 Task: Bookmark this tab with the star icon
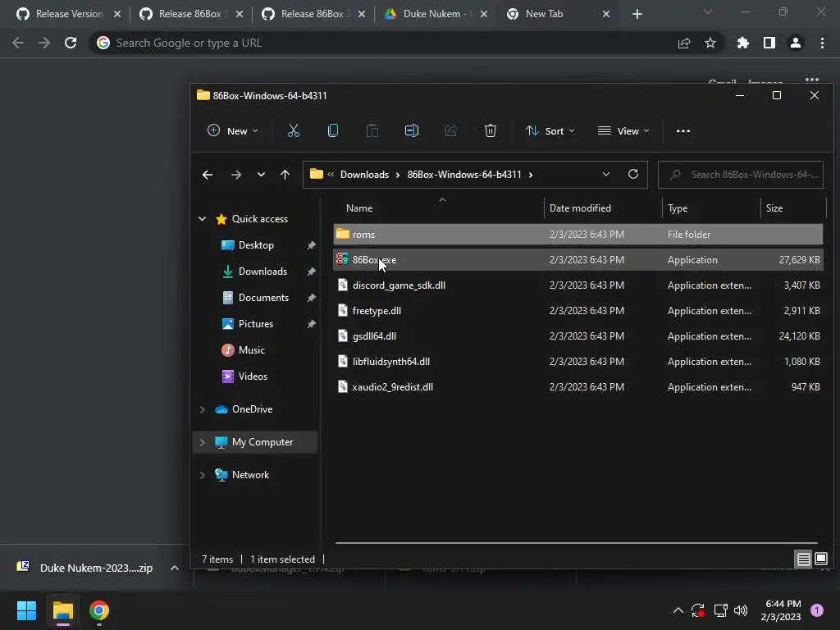[710, 43]
